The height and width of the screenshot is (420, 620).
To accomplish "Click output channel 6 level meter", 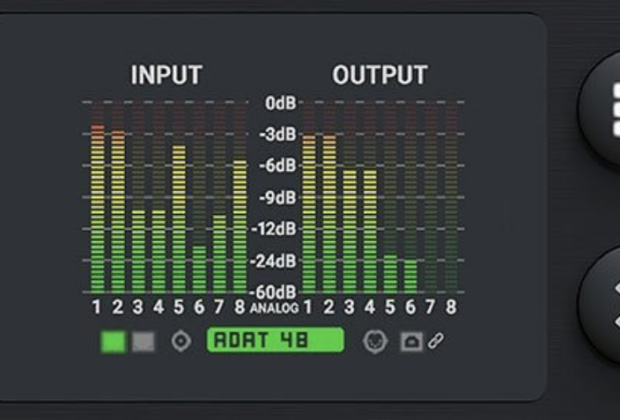I will coord(410,274).
